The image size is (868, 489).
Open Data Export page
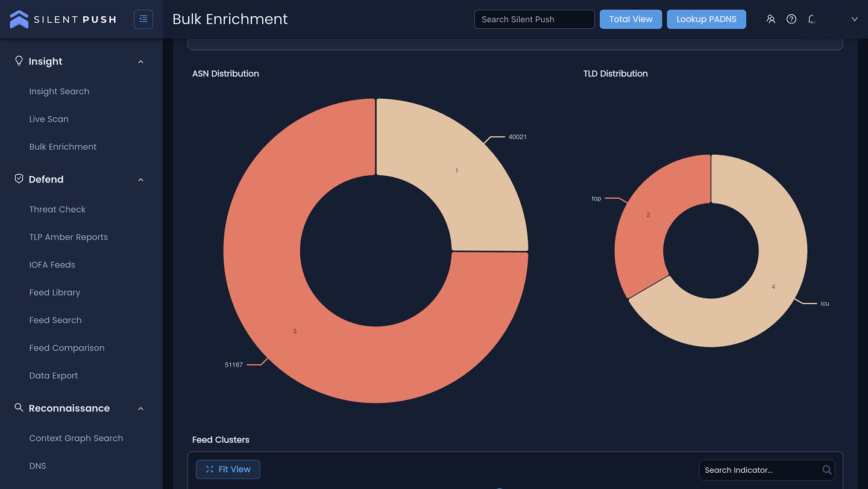[x=54, y=376]
